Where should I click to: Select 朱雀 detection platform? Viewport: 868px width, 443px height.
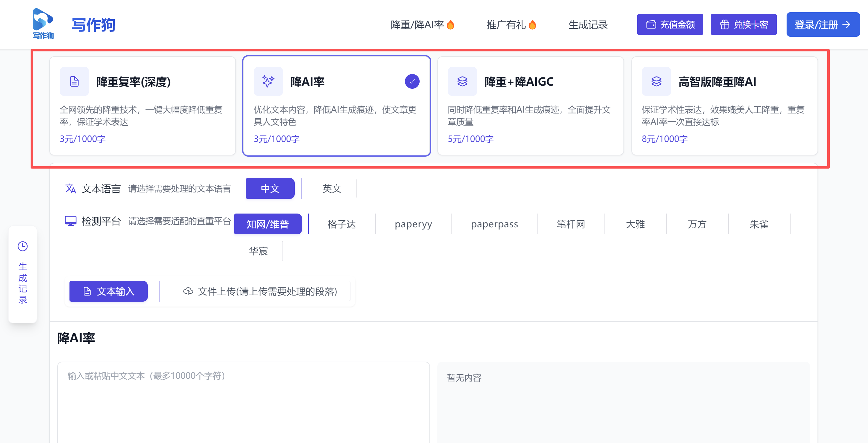click(x=759, y=224)
